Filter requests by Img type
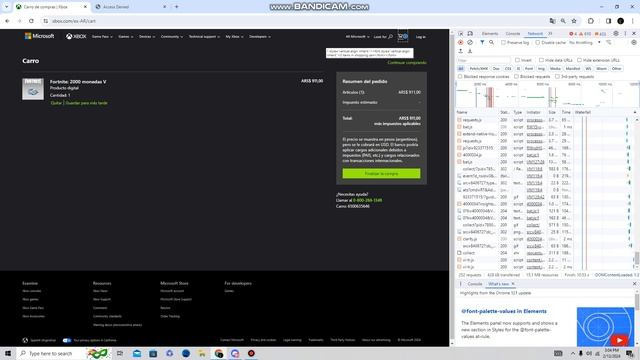640x360 pixels. 541,69
